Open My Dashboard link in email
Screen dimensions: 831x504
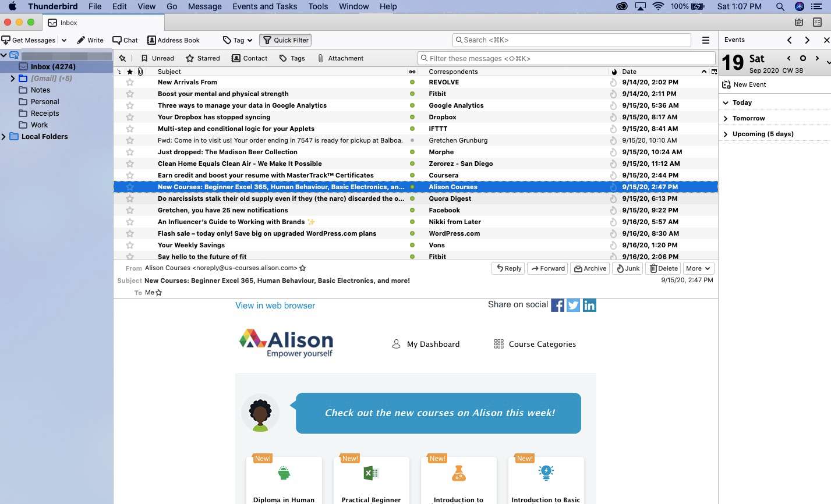(x=426, y=344)
